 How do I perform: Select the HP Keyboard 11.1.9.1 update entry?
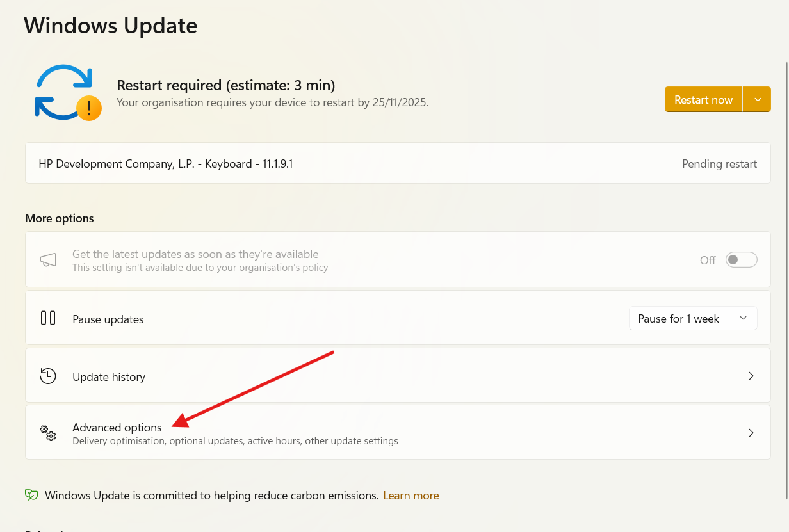(166, 164)
